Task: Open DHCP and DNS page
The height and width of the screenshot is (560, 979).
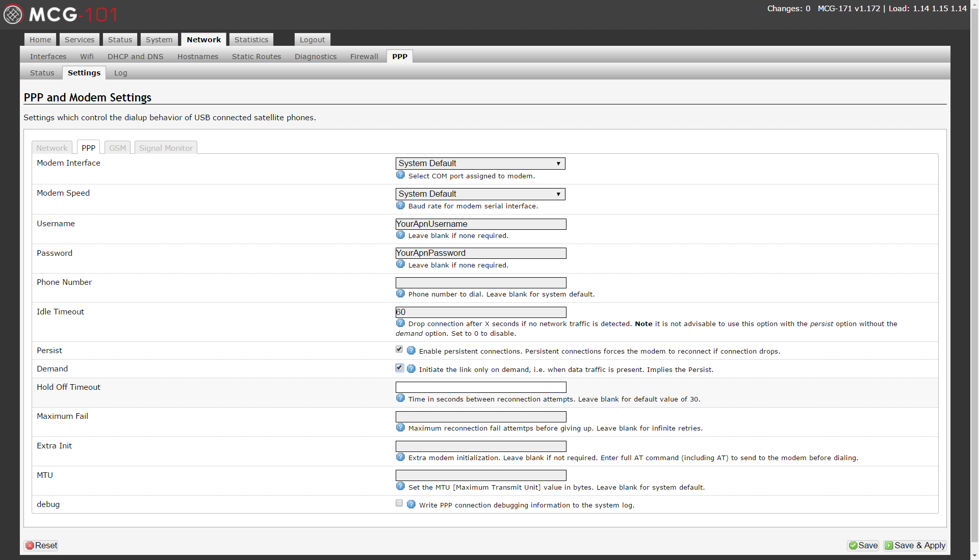Action: coord(135,57)
